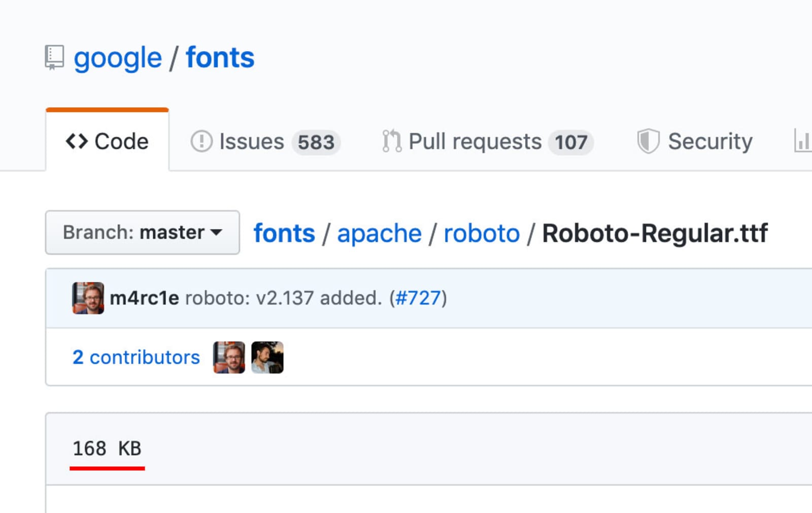This screenshot has height=513, width=812.
Task: Expand the Branch: master dropdown
Action: [142, 233]
